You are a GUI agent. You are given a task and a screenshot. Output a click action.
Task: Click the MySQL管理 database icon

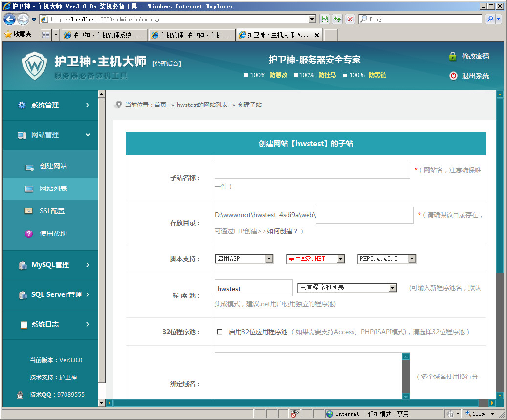pos(22,265)
